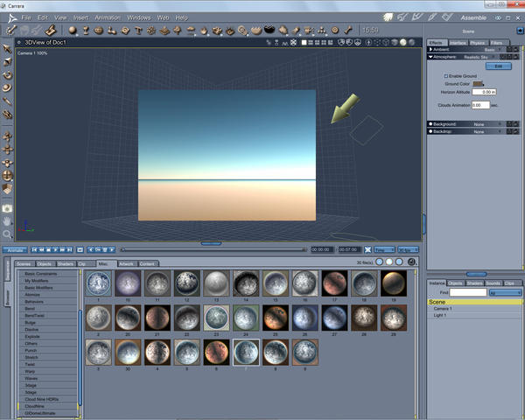Insert a sphere primitive from top toolbar
Screen dimensions: 525x420
pos(73,31)
